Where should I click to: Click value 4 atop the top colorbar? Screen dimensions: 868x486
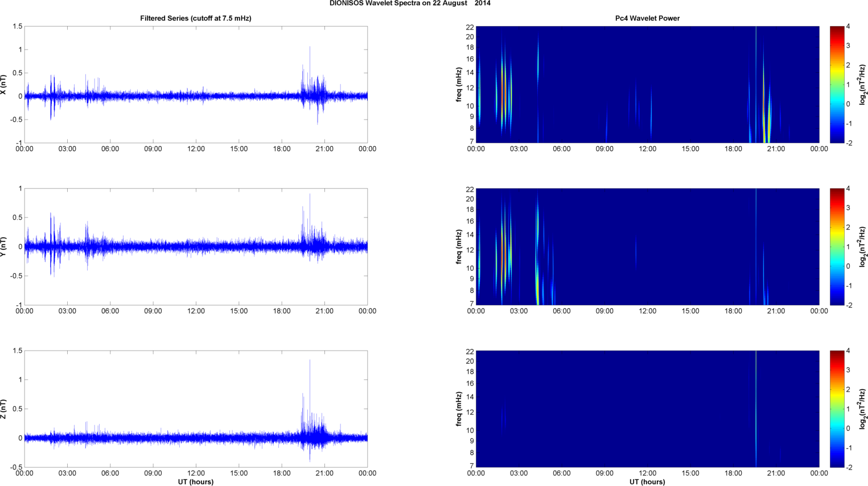click(848, 27)
